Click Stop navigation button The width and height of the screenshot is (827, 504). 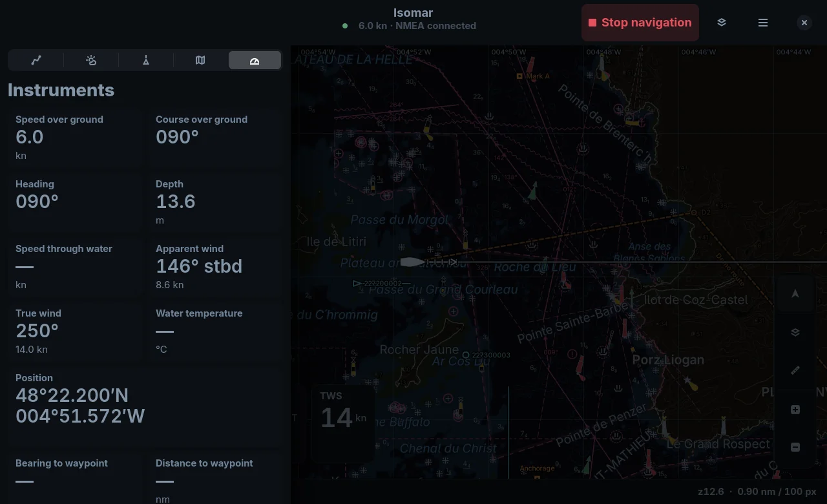[x=640, y=23]
